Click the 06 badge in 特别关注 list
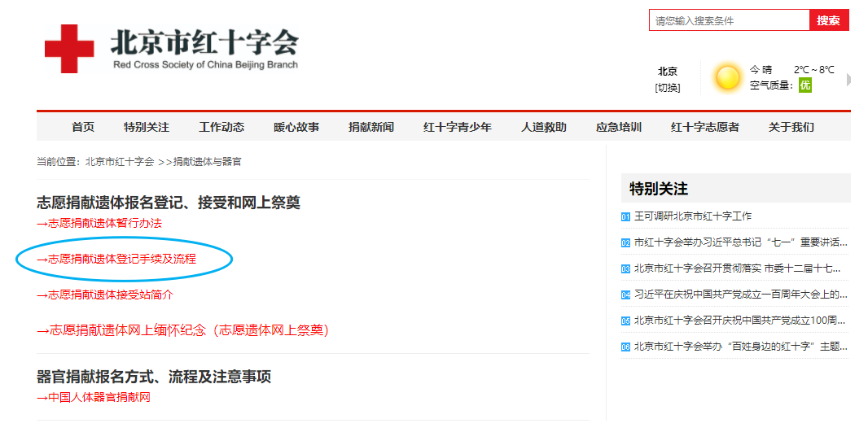 625,347
